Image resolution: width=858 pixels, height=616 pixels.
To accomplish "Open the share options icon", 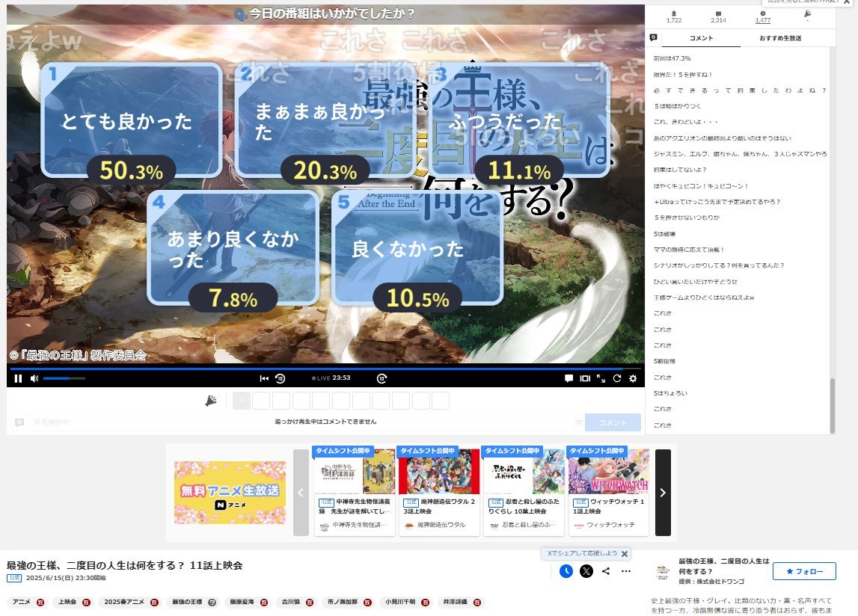I will [606, 571].
